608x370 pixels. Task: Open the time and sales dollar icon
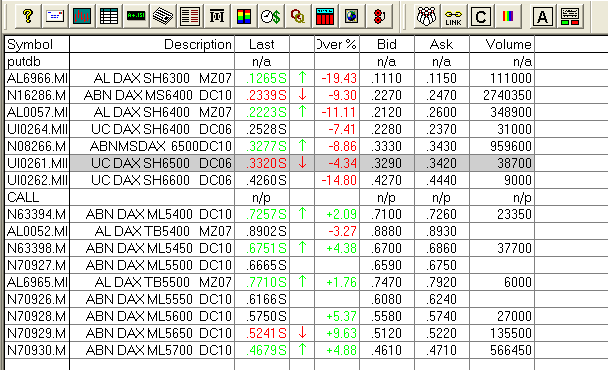[271, 16]
